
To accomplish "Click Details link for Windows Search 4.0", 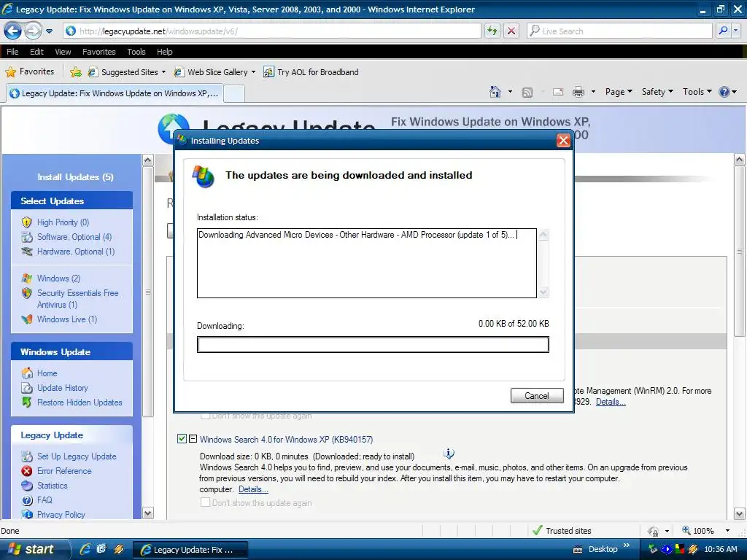I will (253, 489).
